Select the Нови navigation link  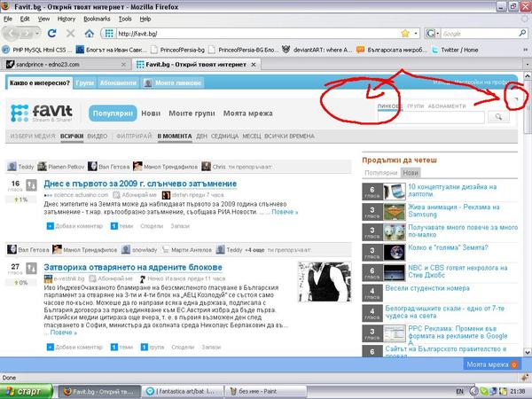(x=151, y=113)
